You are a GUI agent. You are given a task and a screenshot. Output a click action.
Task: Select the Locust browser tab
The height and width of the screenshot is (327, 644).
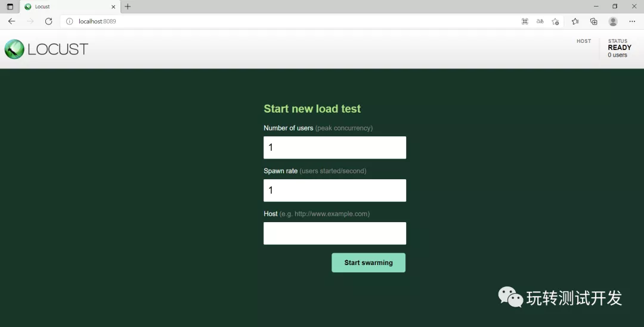click(70, 7)
